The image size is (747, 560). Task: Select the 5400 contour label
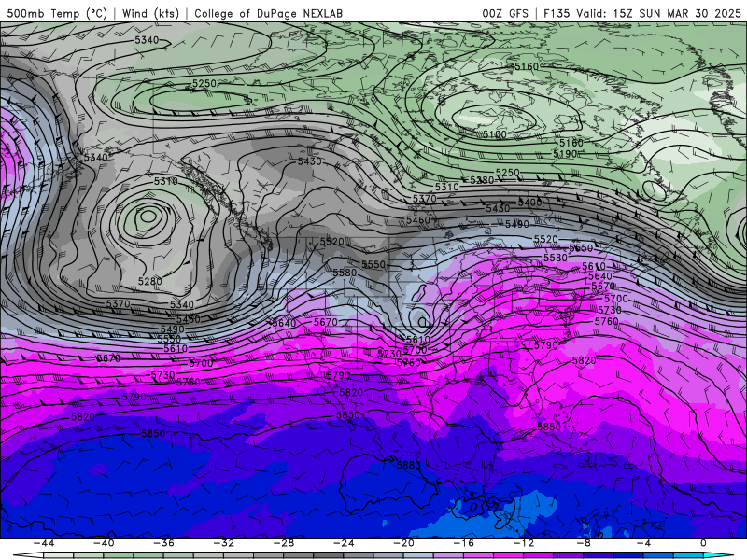[529, 203]
